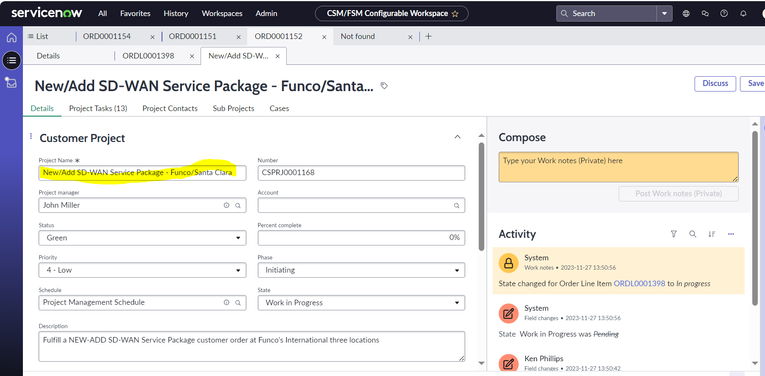The image size is (765, 376).
Task: Open the Customer Project section drag handle menu
Action: pyautogui.click(x=31, y=136)
